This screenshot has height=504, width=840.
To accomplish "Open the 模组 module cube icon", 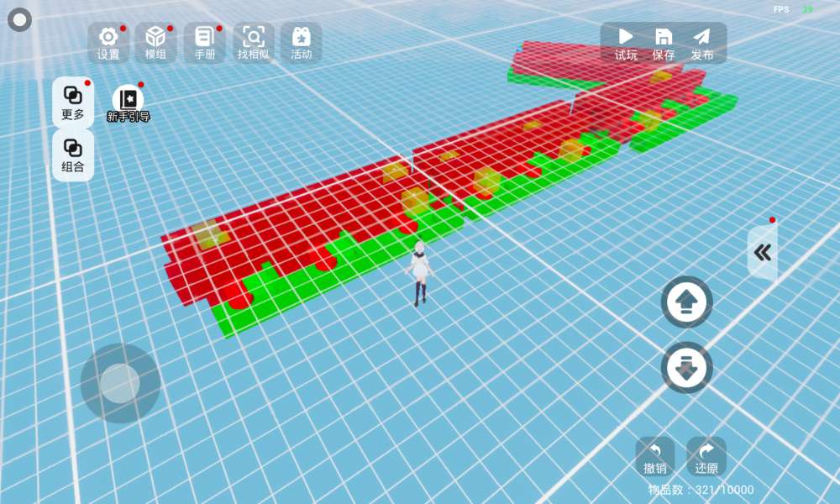I will pyautogui.click(x=155, y=42).
